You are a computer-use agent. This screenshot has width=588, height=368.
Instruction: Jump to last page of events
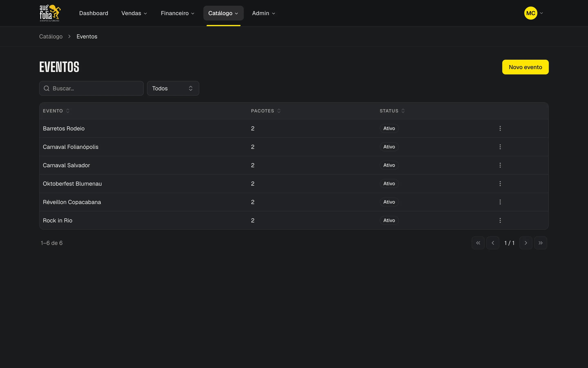(541, 243)
